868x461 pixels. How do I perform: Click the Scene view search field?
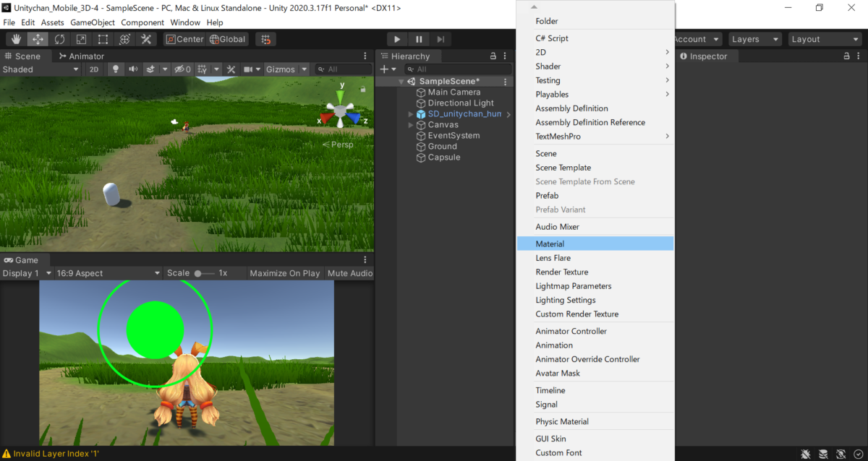point(344,69)
